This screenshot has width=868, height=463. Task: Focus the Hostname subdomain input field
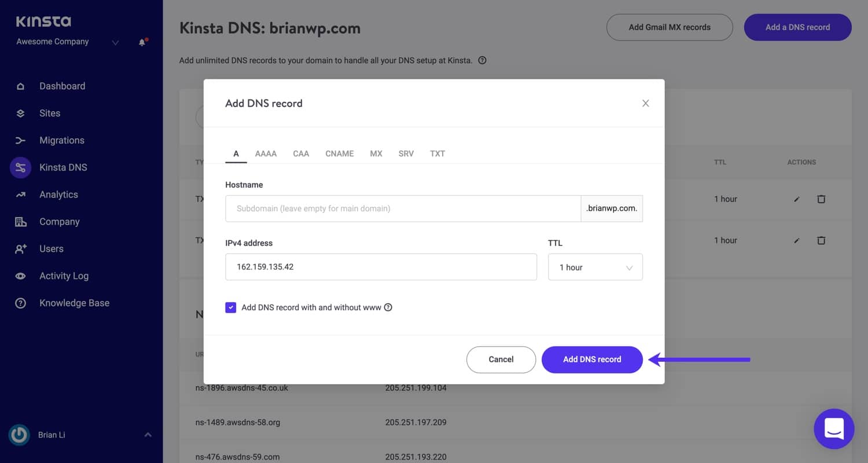[403, 208]
